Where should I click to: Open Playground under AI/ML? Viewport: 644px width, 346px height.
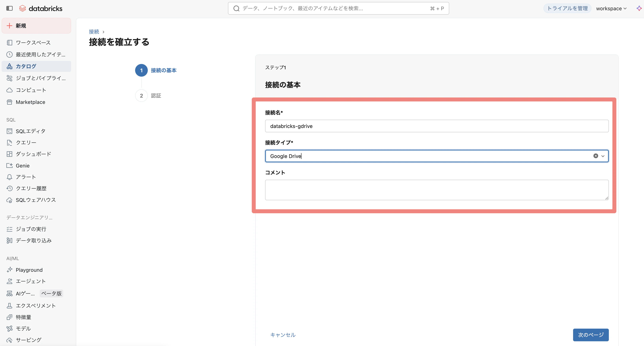click(x=29, y=270)
